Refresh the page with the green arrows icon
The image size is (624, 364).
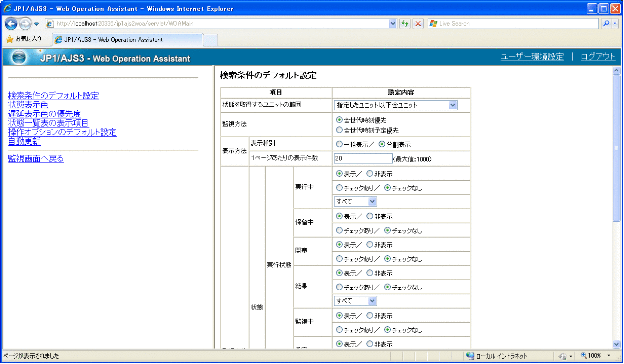tap(405, 24)
